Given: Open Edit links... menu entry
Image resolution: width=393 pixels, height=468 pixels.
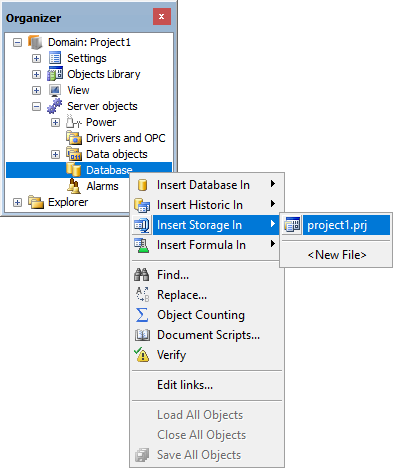Looking at the screenshot, I should 206,385.
